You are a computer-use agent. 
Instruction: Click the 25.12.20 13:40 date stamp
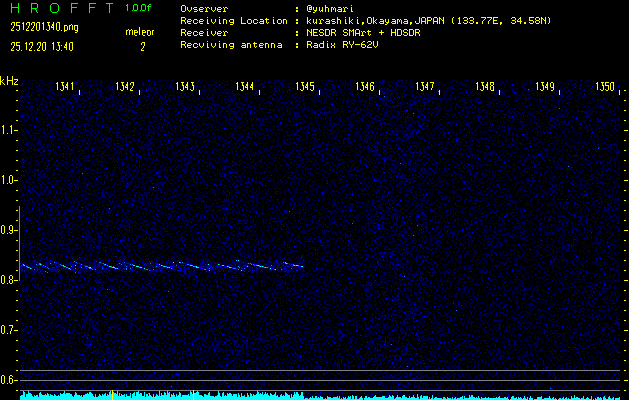click(44, 46)
